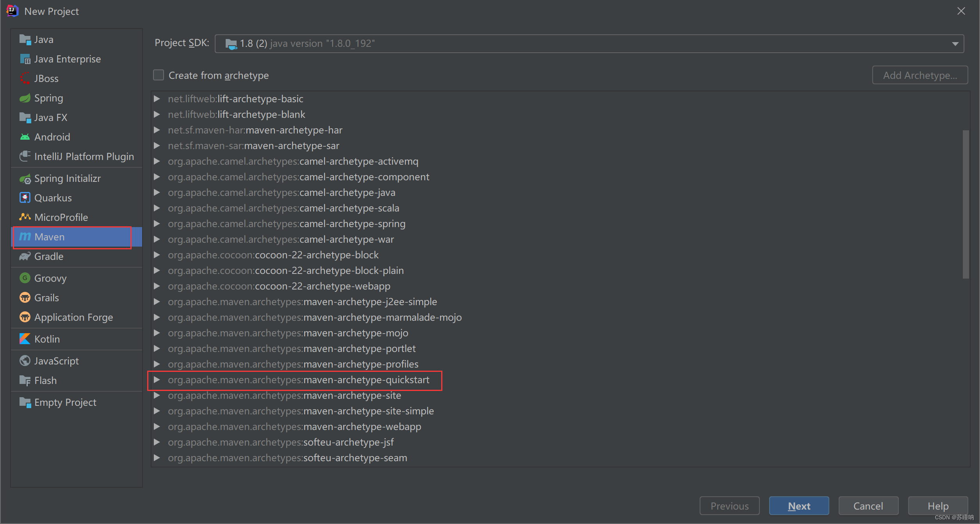This screenshot has height=524, width=980.
Task: Open Help for New Project
Action: coord(938,506)
